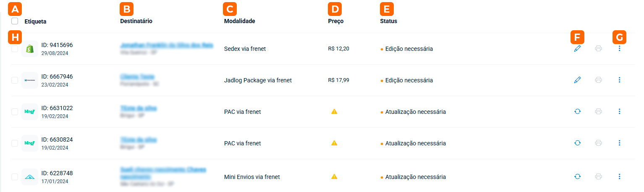Open recipient link for Jadlog Package row
Image resolution: width=644 pixels, height=192 pixels.
click(x=137, y=77)
